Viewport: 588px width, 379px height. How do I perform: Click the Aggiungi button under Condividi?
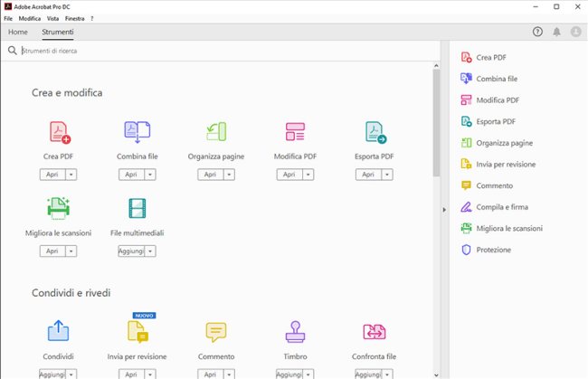pyautogui.click(x=52, y=374)
